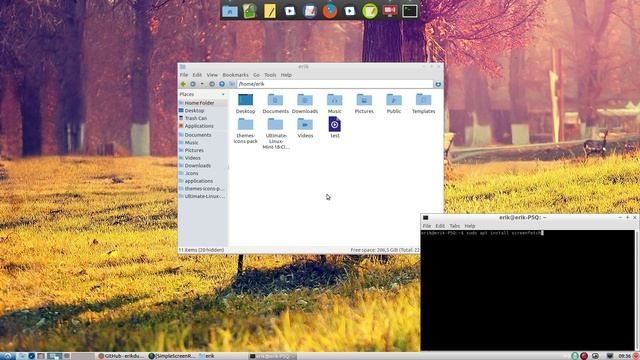The height and width of the screenshot is (360, 640).
Task: Open the File menu in file manager
Action: [x=184, y=75]
